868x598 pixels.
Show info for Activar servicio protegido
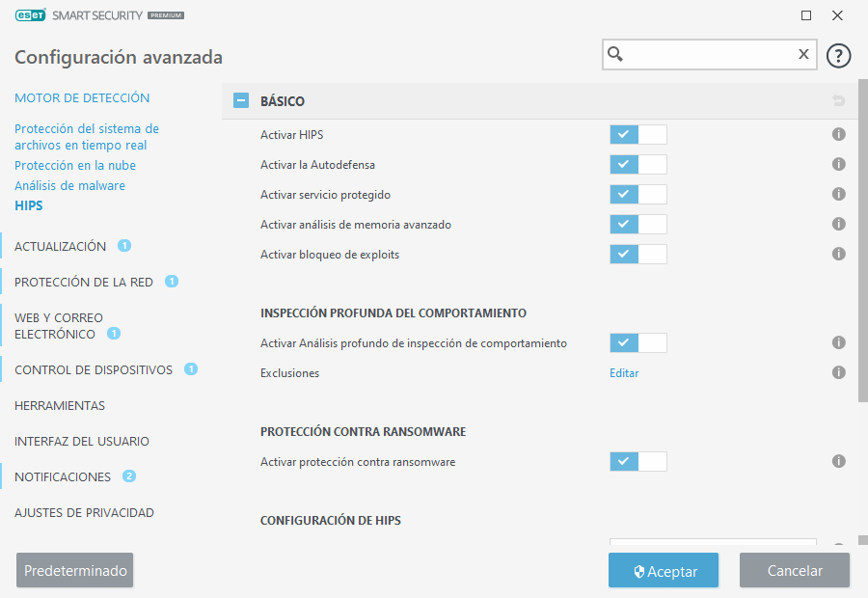coord(839,195)
